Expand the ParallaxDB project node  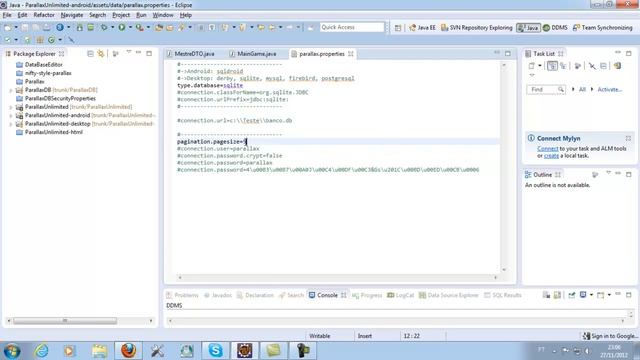click(11, 90)
